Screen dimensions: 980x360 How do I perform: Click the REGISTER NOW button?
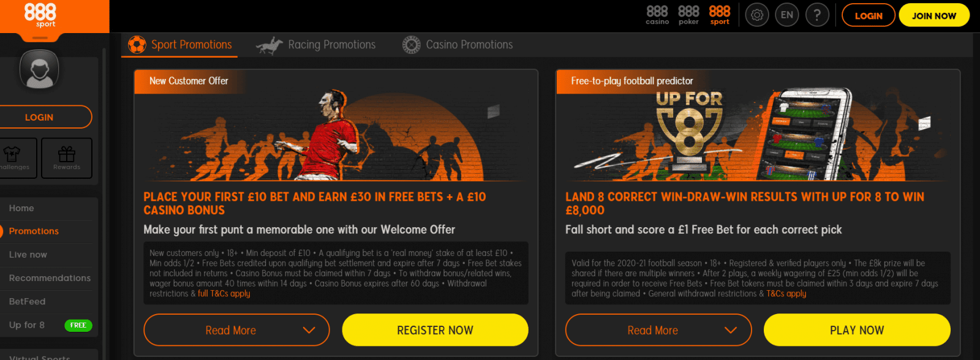tap(435, 330)
